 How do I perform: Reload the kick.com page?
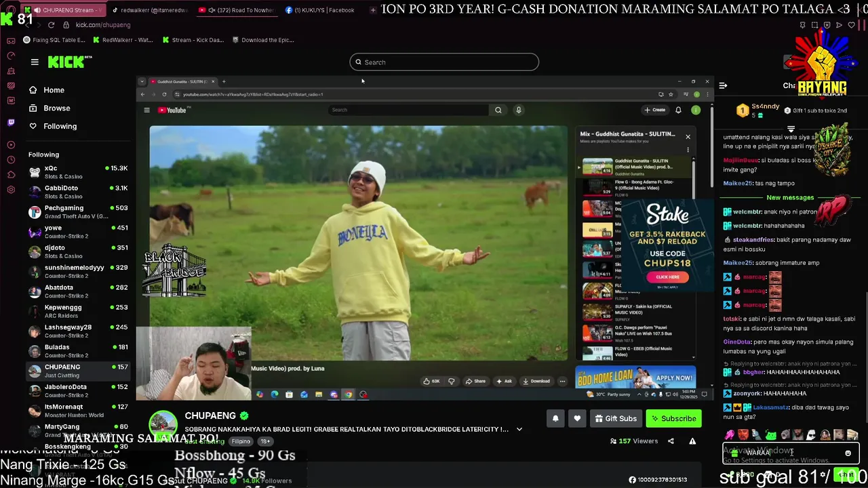coord(51,25)
